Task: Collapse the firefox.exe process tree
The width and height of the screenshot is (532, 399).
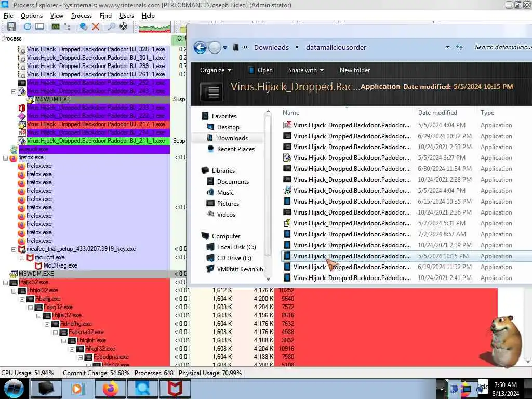Action: click(5, 158)
